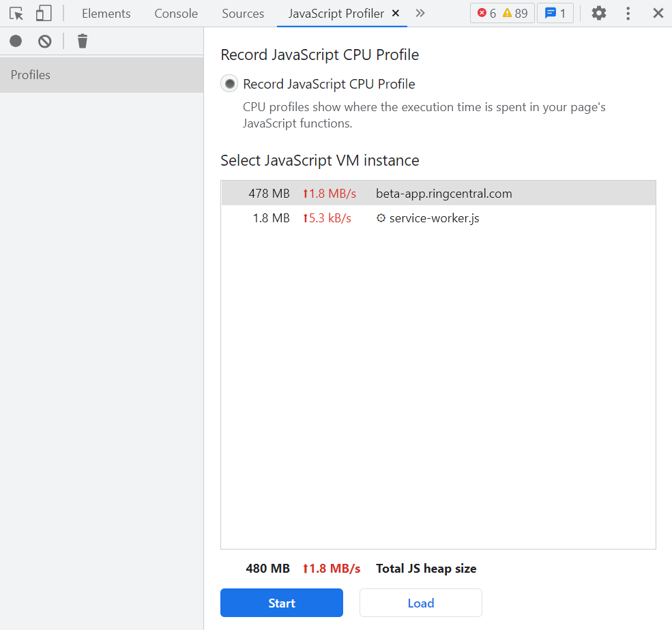This screenshot has height=630, width=672.
Task: Open the hidden panels chevron menu
Action: 420,13
